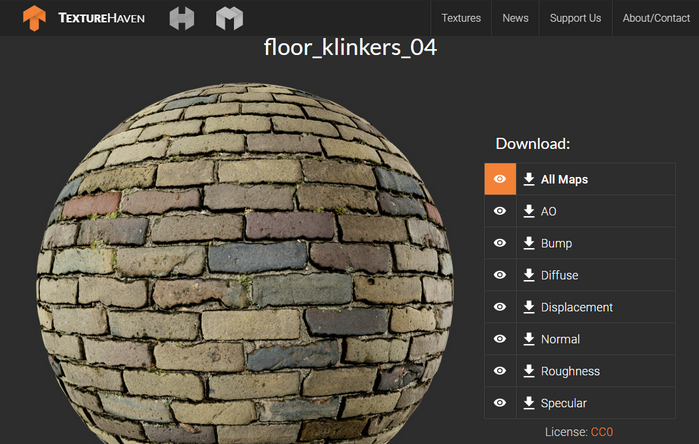Toggle the orange All Maps eye preview
This screenshot has height=444, width=699.
tap(500, 179)
